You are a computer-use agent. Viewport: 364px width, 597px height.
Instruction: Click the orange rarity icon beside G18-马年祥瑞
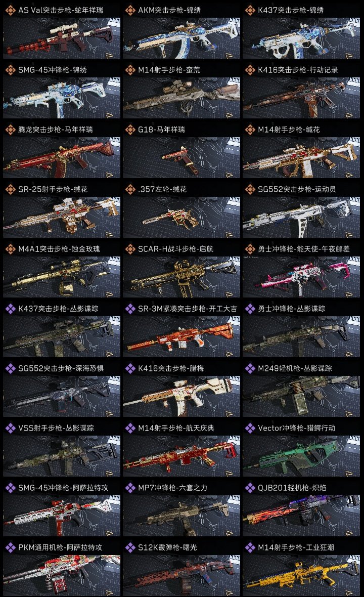pos(130,130)
